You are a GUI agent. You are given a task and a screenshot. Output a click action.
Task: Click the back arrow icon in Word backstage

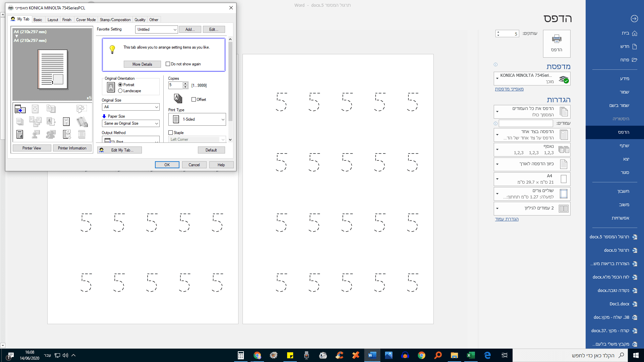point(634,19)
